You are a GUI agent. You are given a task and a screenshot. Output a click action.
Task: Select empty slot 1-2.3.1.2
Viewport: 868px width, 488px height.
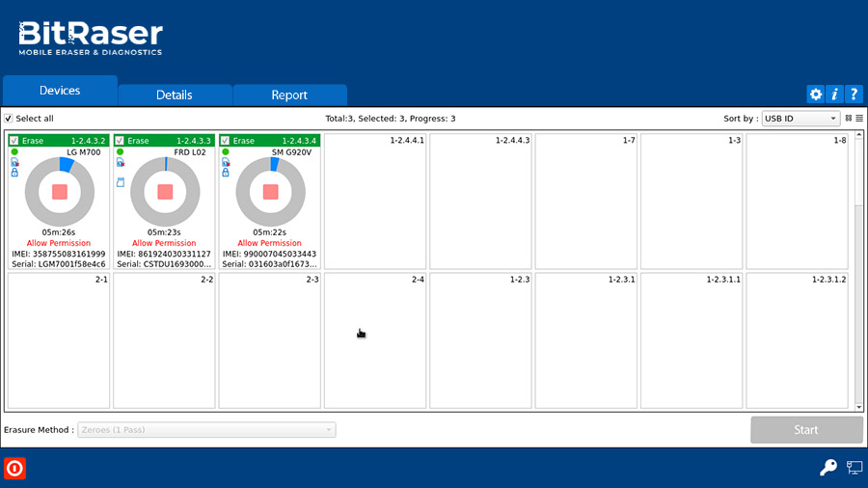798,340
